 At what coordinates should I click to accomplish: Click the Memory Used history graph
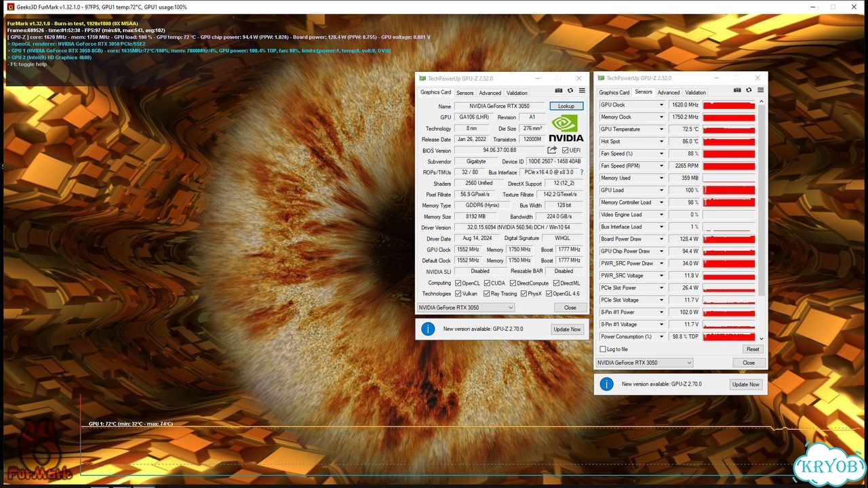pyautogui.click(x=729, y=178)
